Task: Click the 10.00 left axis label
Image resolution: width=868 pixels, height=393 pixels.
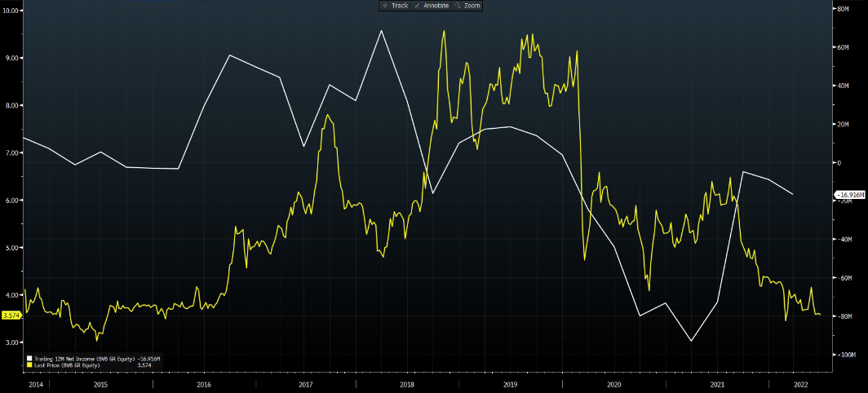Action: pos(12,11)
